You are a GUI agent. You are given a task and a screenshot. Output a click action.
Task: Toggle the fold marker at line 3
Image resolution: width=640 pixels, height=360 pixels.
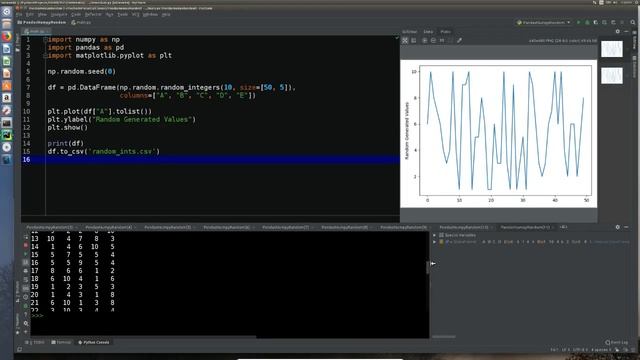(45, 56)
